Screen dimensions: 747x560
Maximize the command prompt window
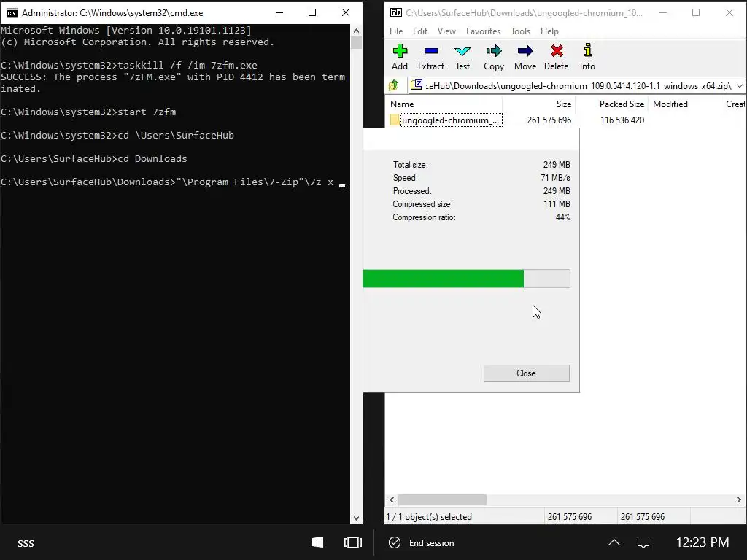coord(312,12)
